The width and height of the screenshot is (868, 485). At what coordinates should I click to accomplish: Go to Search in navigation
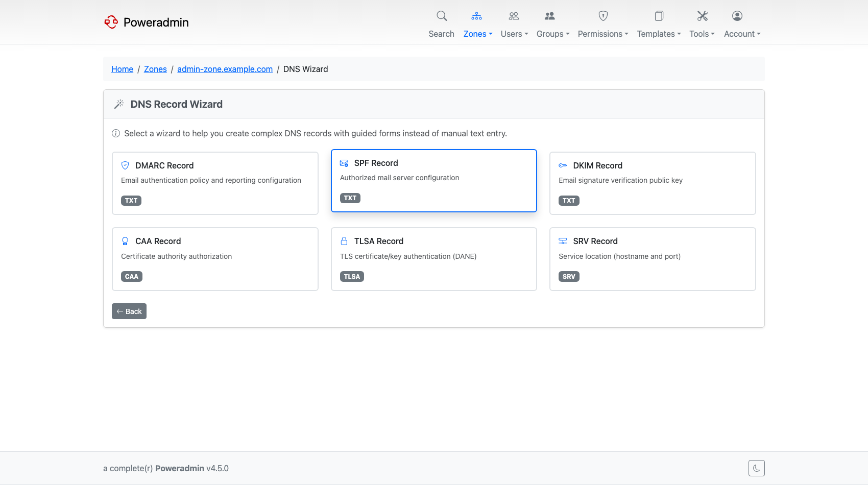click(x=441, y=34)
